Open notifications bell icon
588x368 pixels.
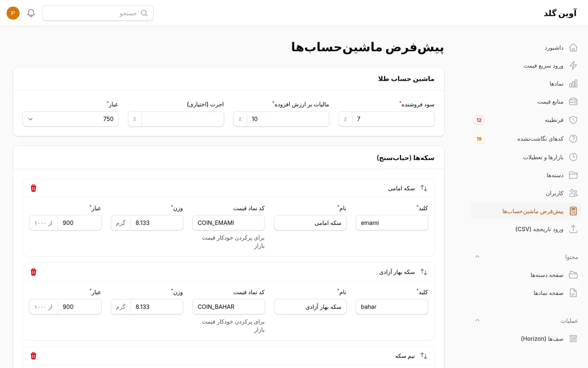coord(31,13)
